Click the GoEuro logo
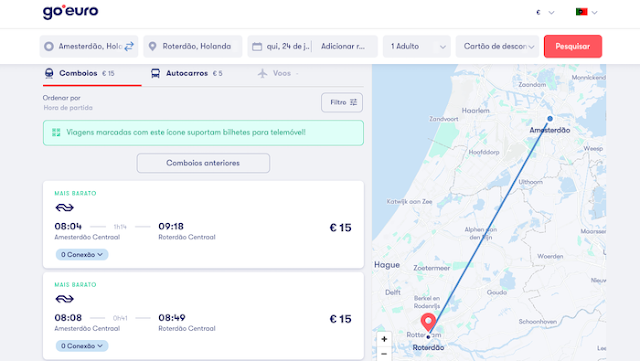The height and width of the screenshot is (361, 640). 70,12
